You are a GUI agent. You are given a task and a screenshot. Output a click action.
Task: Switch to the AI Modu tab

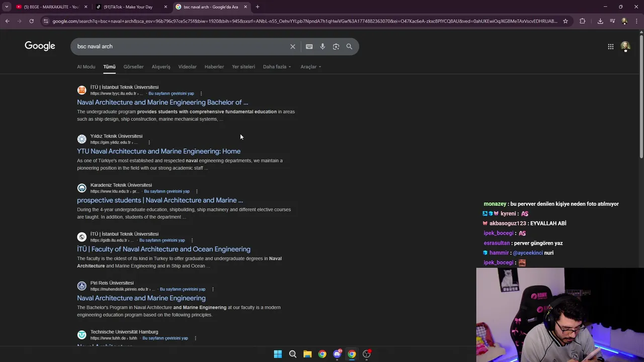tap(86, 67)
